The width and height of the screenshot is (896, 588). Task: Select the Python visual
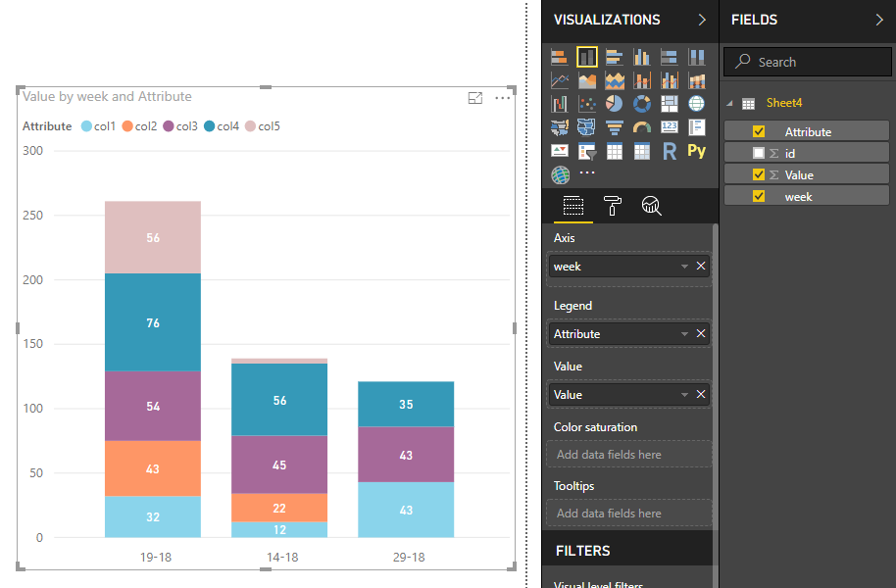point(697,151)
